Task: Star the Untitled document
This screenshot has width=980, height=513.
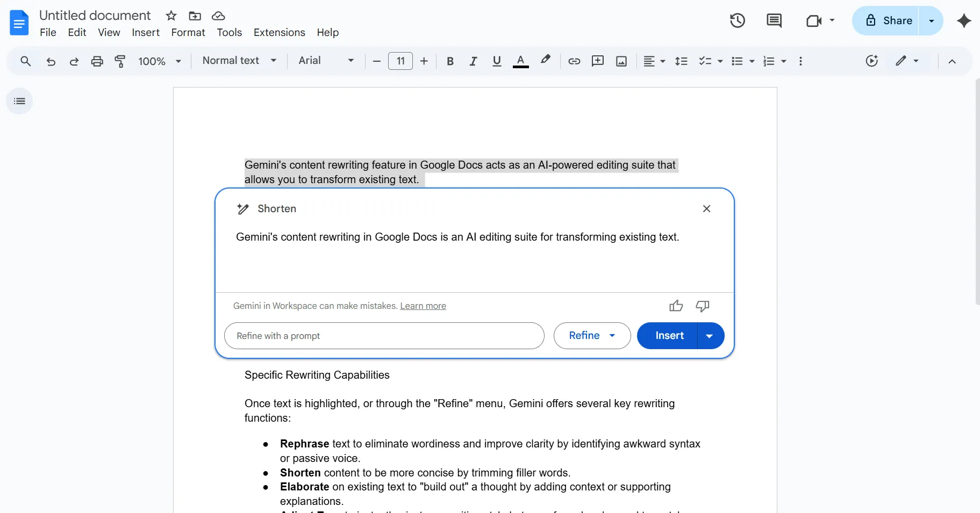Action: click(171, 16)
